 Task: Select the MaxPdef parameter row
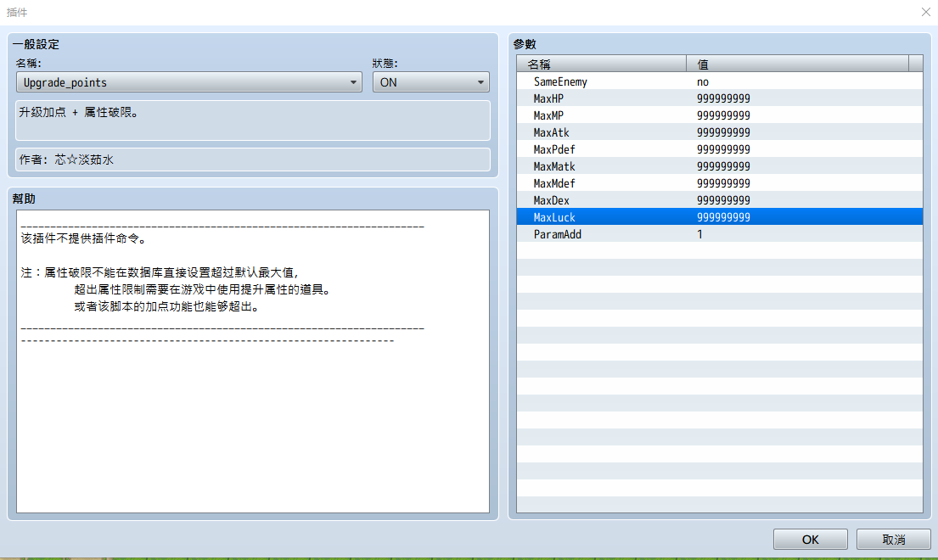[x=720, y=149]
